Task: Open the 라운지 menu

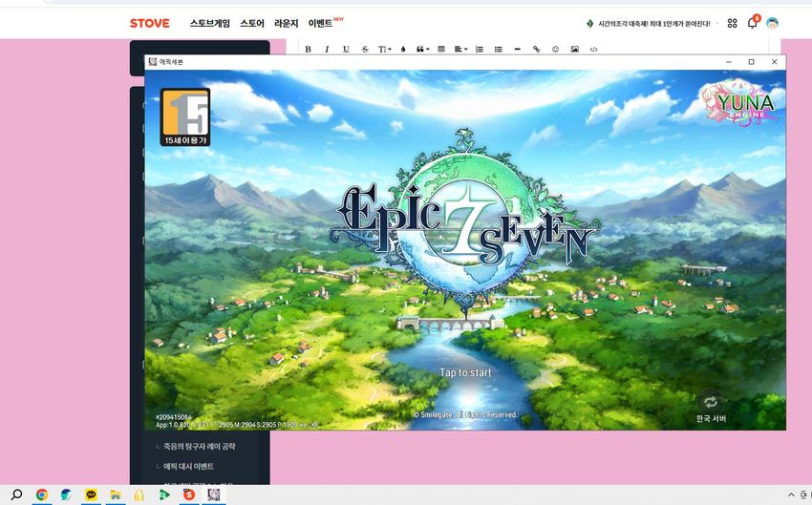Action: click(287, 23)
